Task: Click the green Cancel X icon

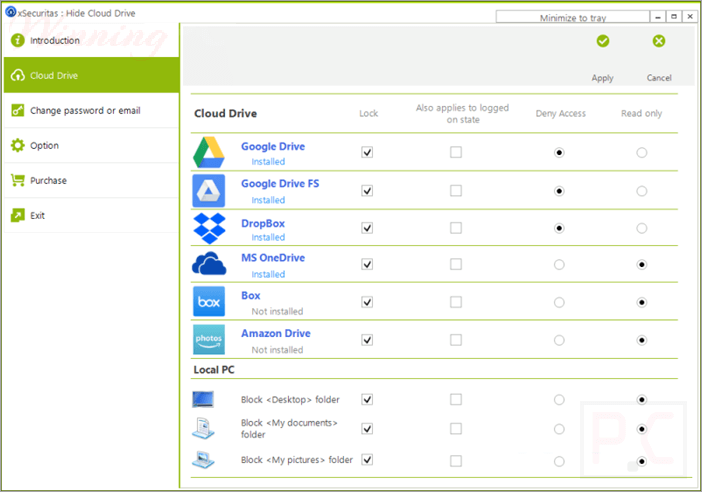Action: (x=659, y=41)
